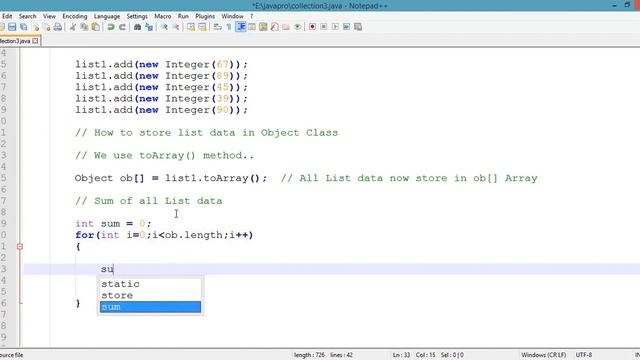
Task: Run macro multiple times icon
Action: click(x=347, y=27)
